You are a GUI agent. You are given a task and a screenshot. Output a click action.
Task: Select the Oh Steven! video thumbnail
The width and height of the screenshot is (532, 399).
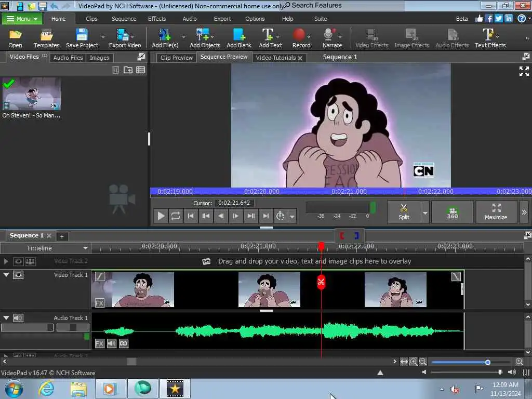pos(32,94)
